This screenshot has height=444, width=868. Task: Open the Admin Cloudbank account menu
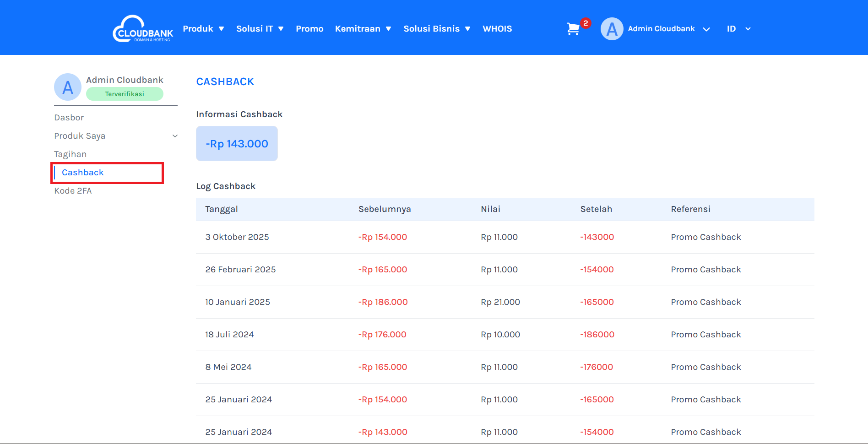(668, 29)
